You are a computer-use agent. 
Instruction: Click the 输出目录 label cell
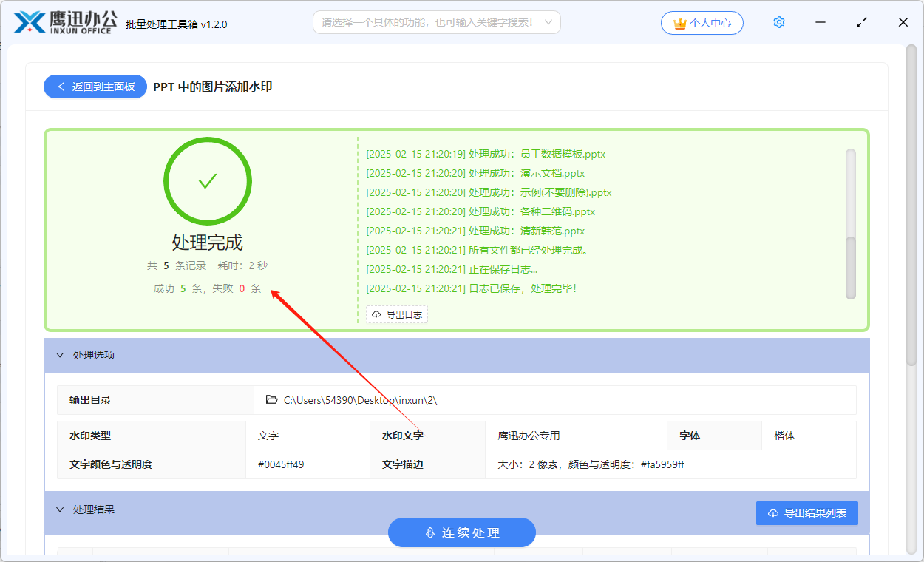(155, 400)
